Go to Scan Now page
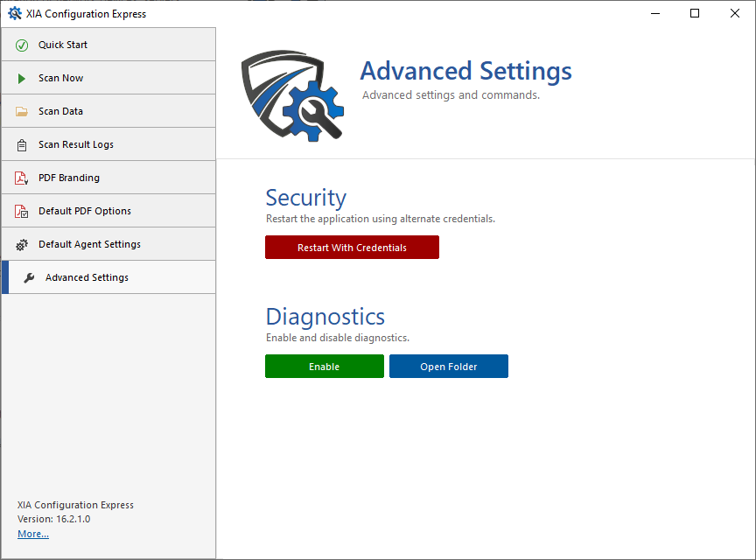The width and height of the screenshot is (756, 560). tap(108, 78)
